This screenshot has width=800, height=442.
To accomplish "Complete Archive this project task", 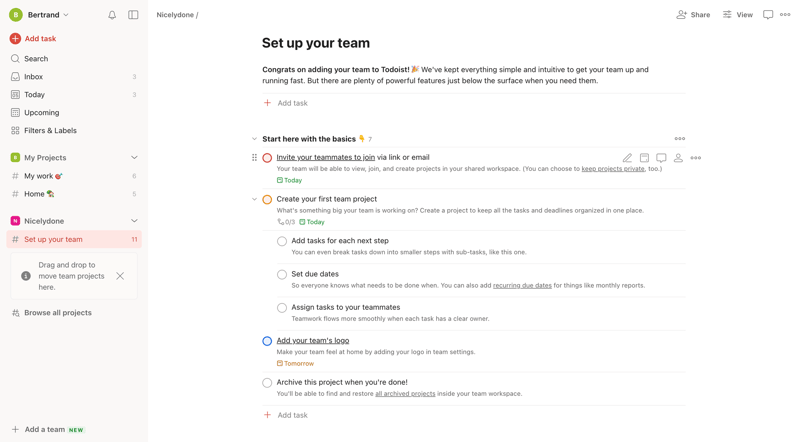I will [x=267, y=383].
